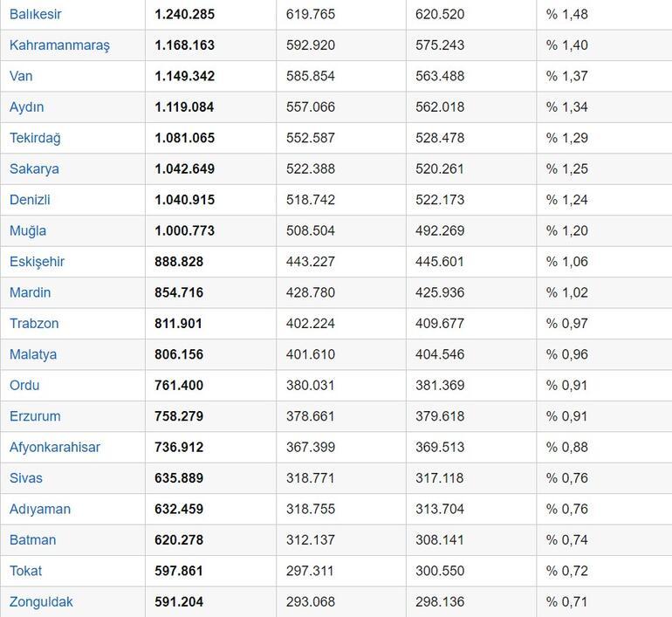The width and height of the screenshot is (672, 617).
Task: Open the Zonguldak province link
Action: tap(41, 602)
